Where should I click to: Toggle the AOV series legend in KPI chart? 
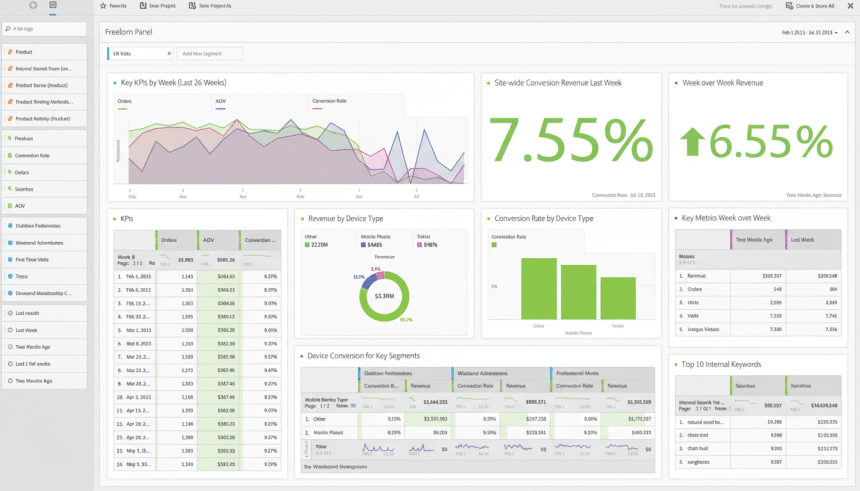(x=220, y=101)
